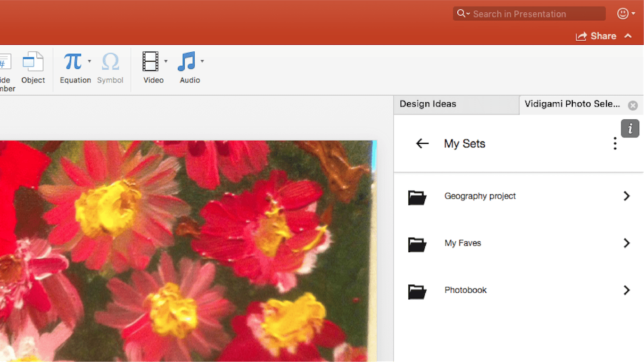Show add-in info via the i icon

pos(630,129)
